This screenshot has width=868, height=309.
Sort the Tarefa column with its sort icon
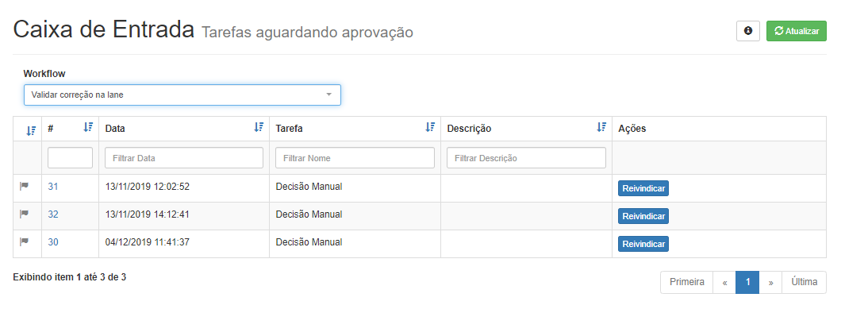[x=430, y=127]
